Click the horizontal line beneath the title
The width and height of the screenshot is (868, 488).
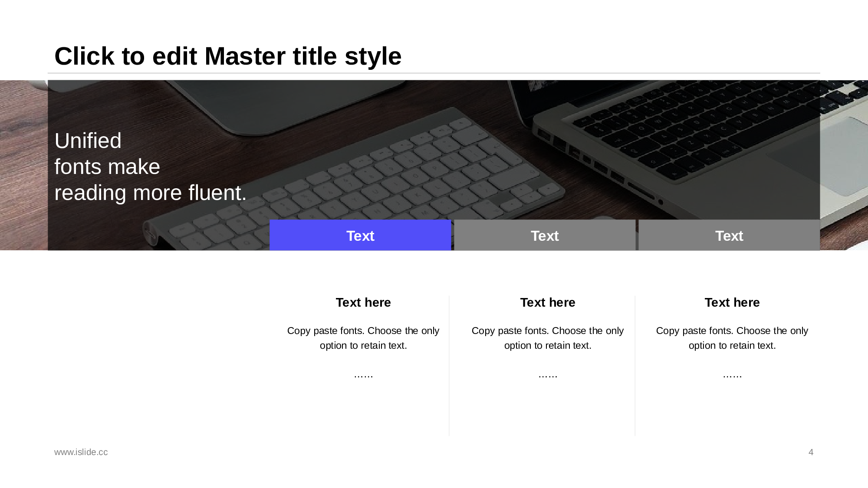[434, 73]
